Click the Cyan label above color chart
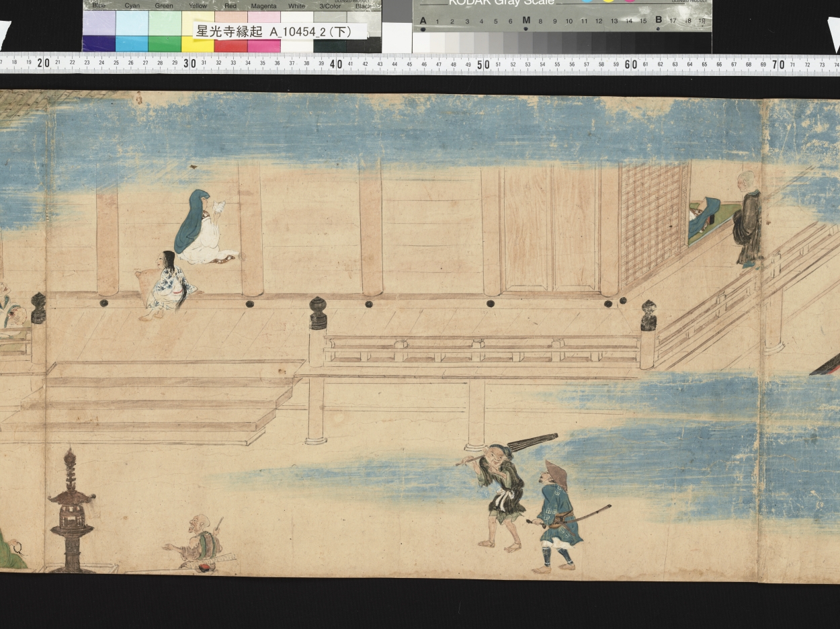 [x=132, y=6]
